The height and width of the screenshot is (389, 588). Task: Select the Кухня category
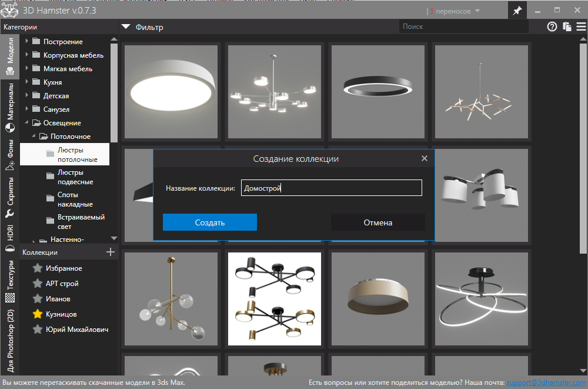point(52,82)
